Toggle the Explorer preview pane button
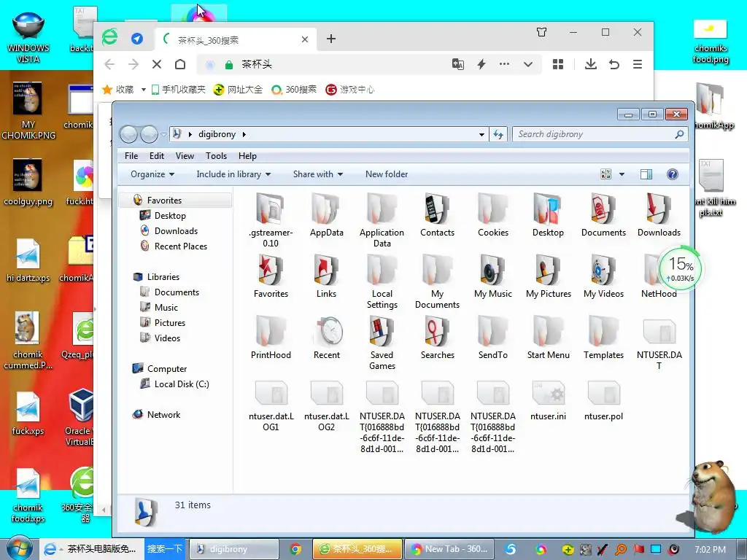Screen dimensions: 747x560 646,174
